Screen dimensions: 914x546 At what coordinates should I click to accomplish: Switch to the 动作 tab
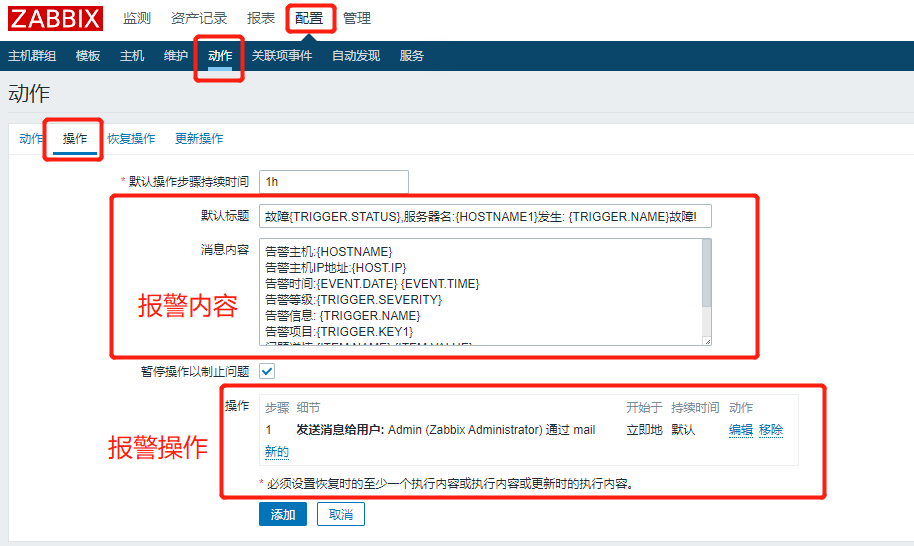31,139
